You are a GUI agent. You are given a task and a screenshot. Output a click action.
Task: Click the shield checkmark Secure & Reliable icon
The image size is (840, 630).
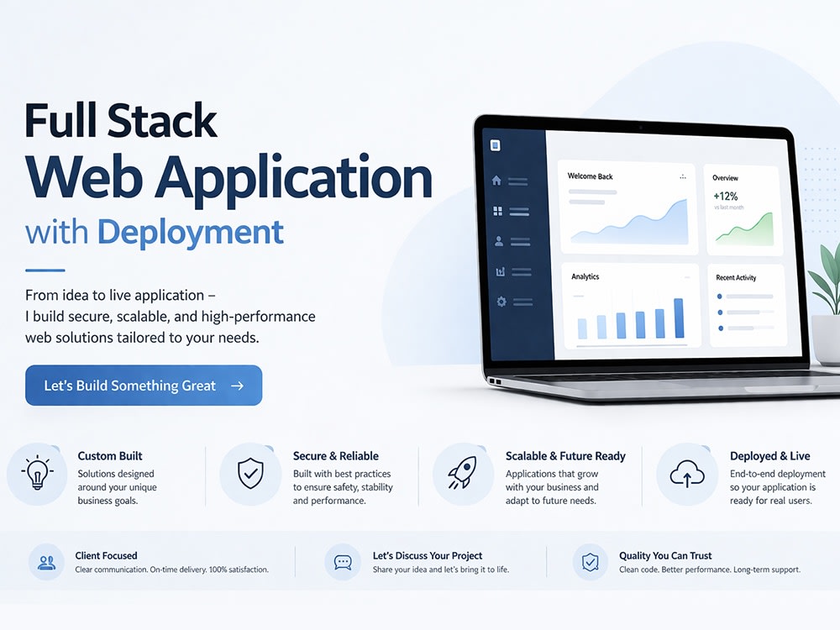coord(250,474)
